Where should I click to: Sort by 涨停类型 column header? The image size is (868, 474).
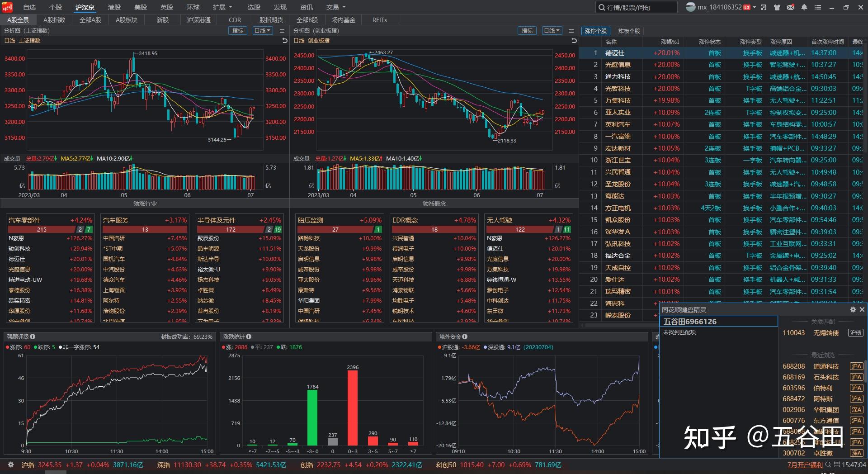click(751, 42)
